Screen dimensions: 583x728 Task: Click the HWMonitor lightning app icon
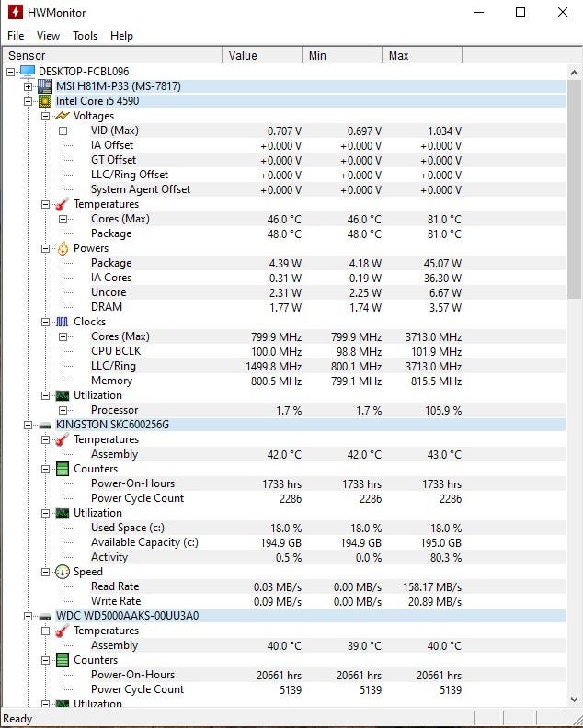point(16,12)
